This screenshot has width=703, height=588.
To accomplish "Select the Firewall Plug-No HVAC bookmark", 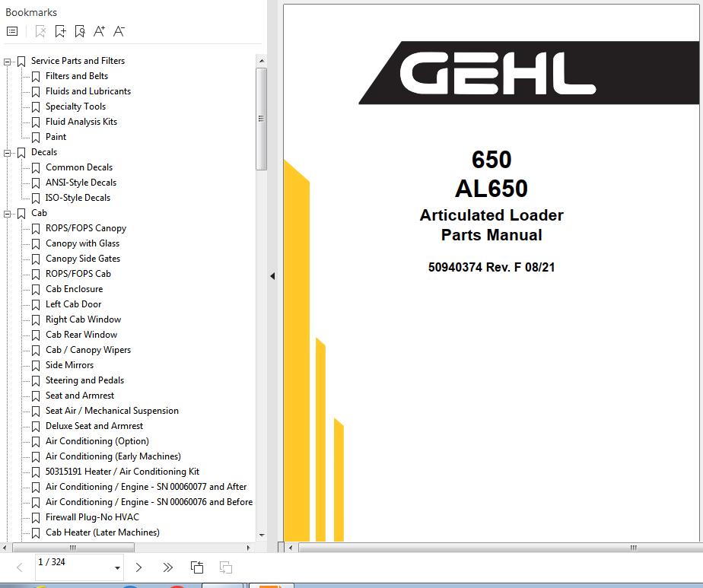I will coord(92,518).
